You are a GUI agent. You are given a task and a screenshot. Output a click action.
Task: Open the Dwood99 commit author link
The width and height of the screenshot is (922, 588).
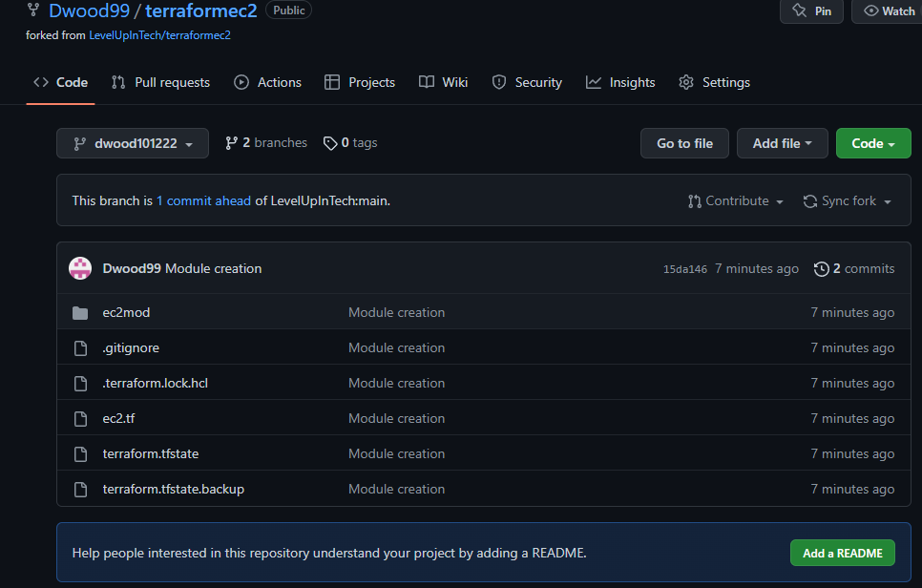point(132,269)
